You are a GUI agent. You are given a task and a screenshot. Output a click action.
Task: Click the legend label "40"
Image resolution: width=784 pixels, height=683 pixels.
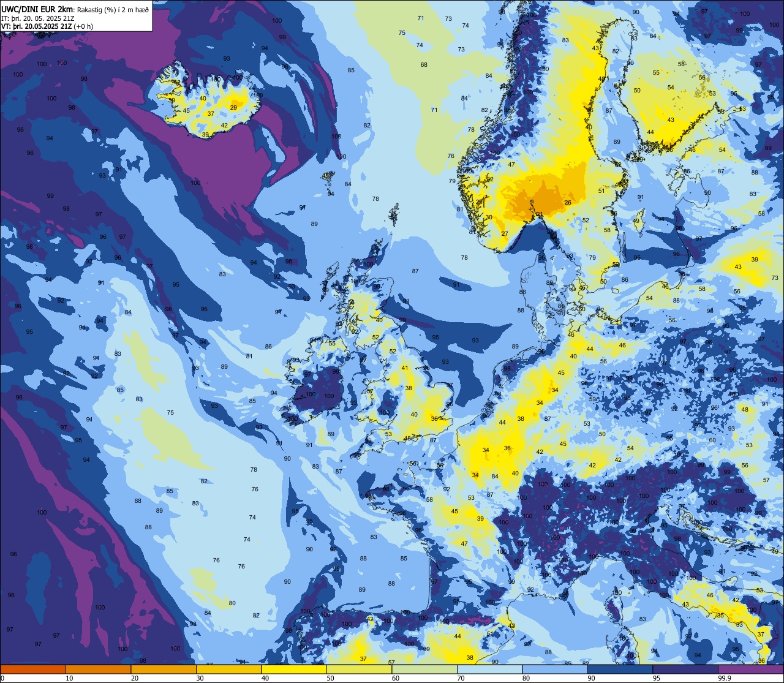click(265, 678)
